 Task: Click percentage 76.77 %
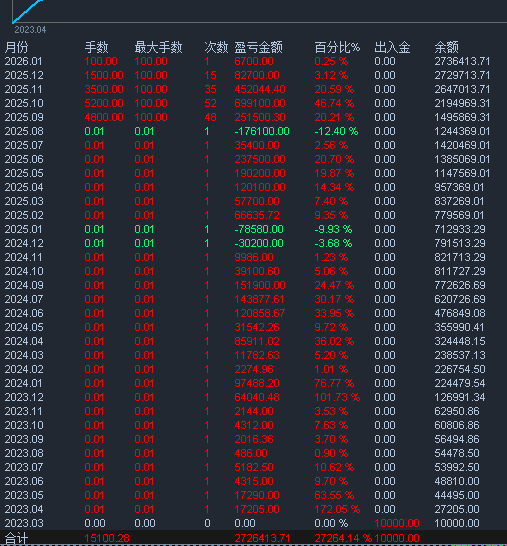[x=334, y=383]
